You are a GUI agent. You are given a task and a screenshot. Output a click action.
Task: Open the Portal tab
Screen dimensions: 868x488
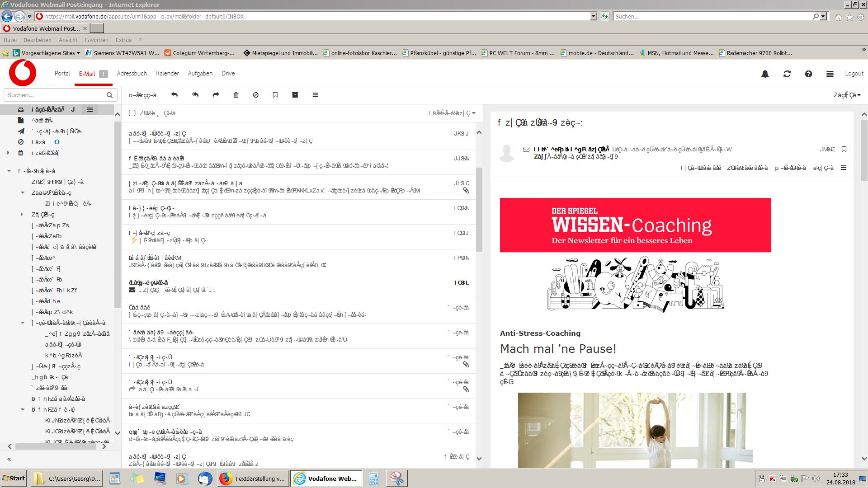tap(62, 73)
